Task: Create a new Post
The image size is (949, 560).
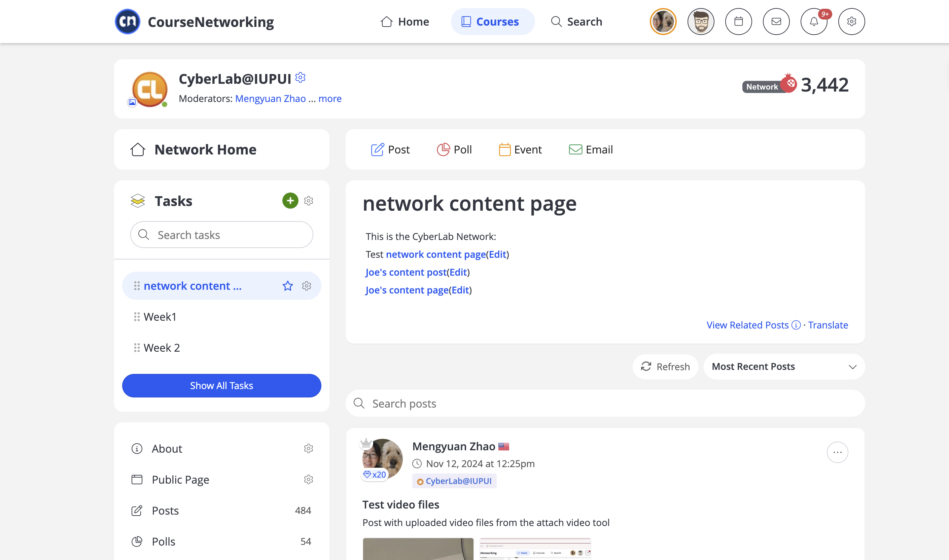Action: pos(390,149)
